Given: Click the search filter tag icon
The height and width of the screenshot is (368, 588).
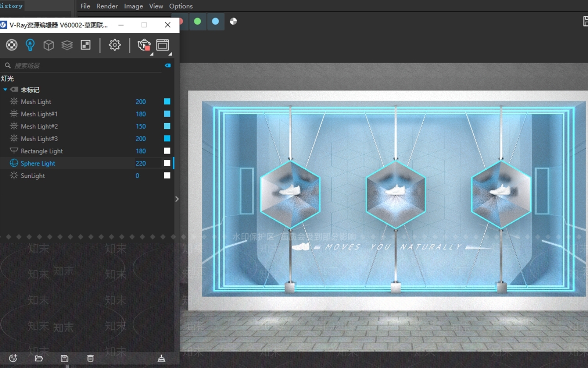Looking at the screenshot, I should [168, 66].
